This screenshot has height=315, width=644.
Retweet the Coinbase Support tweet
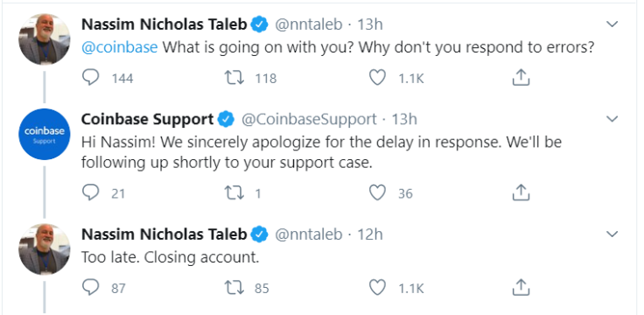(x=234, y=192)
